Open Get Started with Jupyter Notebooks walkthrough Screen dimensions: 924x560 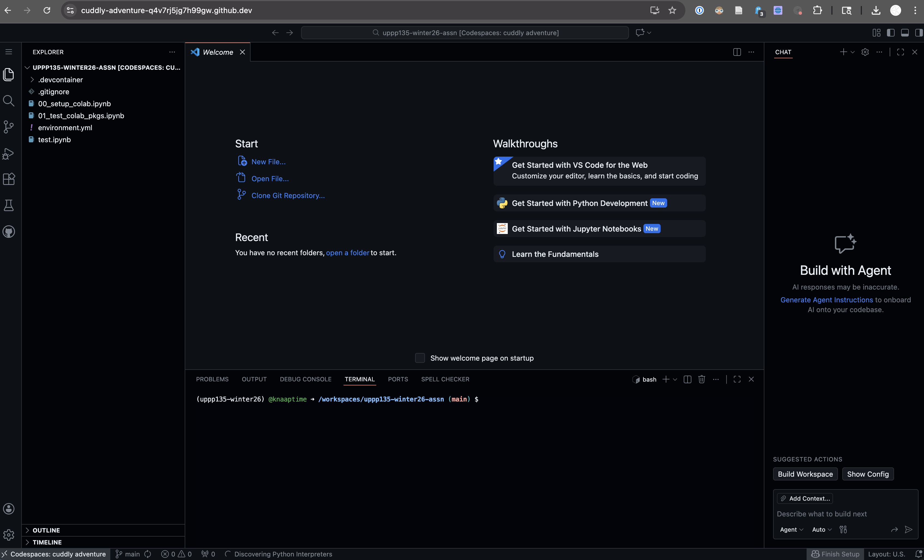click(599, 229)
